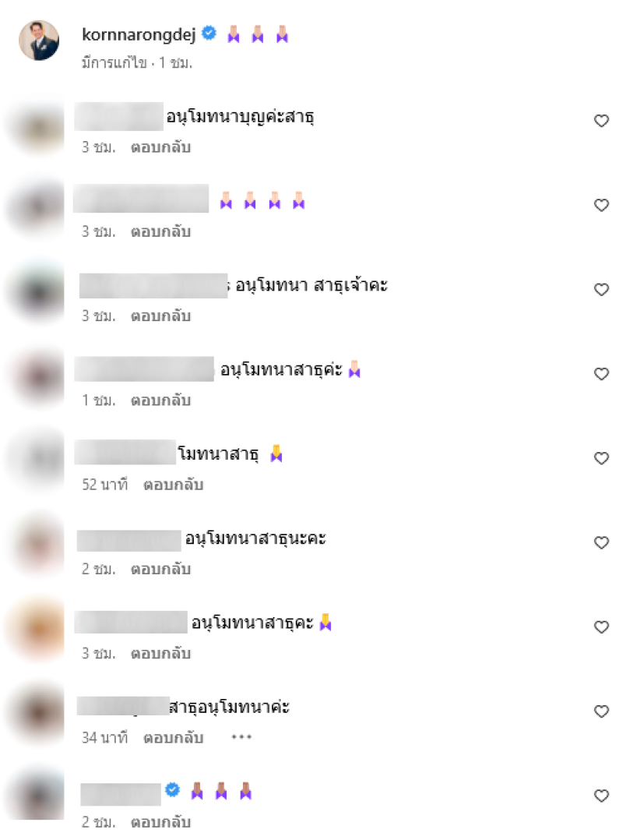Screen dimensions: 623x840
Task: Reply to the อนุโมทนา สาธุเจ้าคะ comment
Action: click(160, 316)
